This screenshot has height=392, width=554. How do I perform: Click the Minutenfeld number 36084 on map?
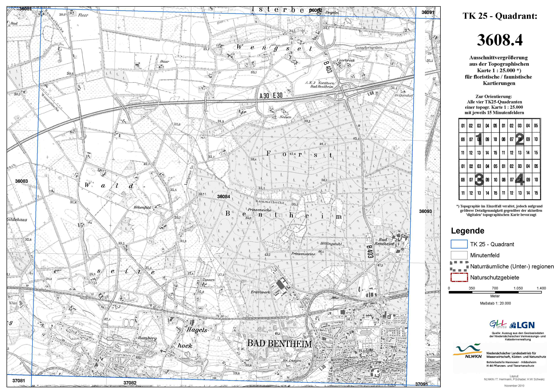224,197
